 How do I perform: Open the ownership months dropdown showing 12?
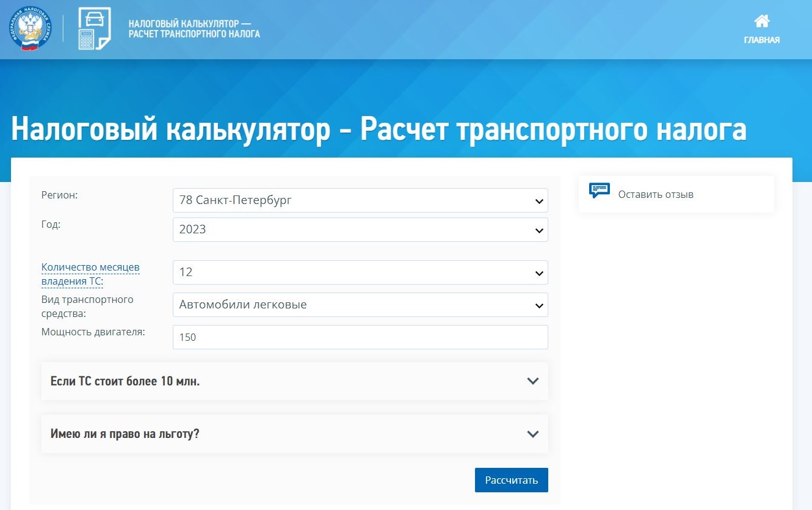pos(360,272)
